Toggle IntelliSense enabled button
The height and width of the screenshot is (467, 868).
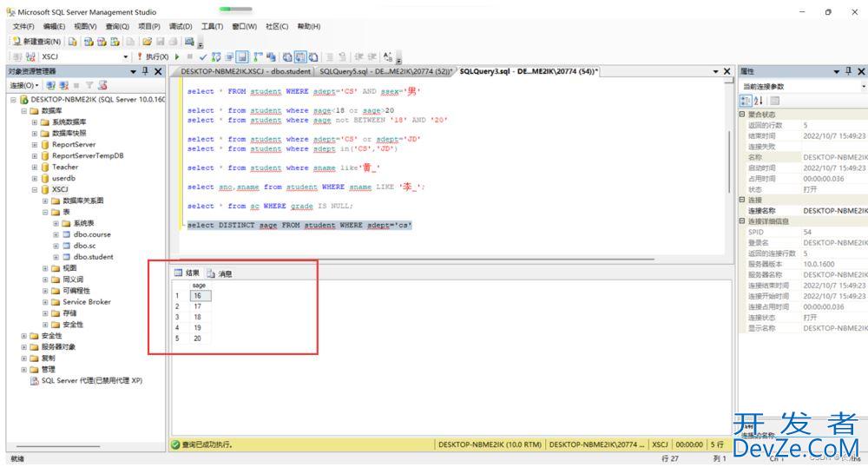[242, 56]
